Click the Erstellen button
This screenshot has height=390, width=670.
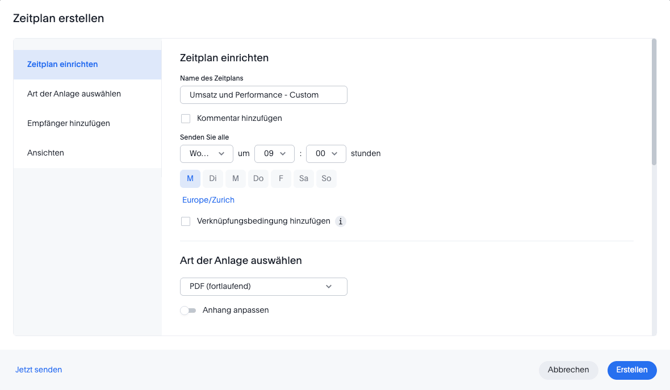[x=632, y=370]
